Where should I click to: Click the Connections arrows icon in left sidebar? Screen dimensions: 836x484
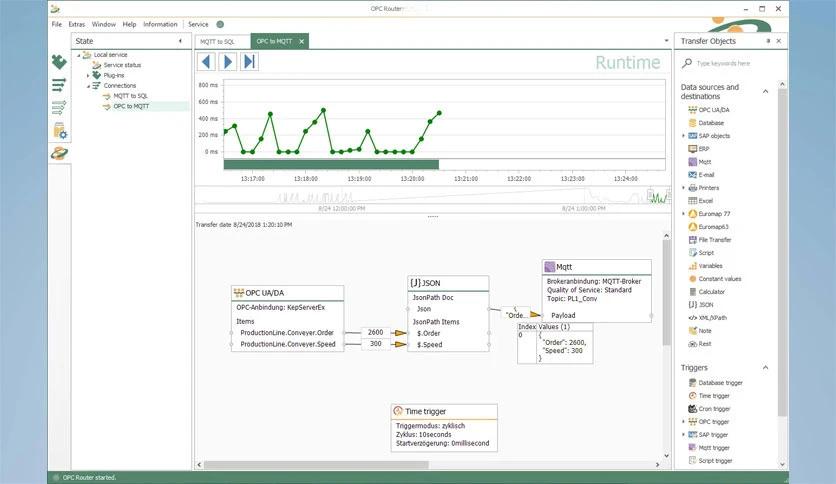tap(59, 85)
